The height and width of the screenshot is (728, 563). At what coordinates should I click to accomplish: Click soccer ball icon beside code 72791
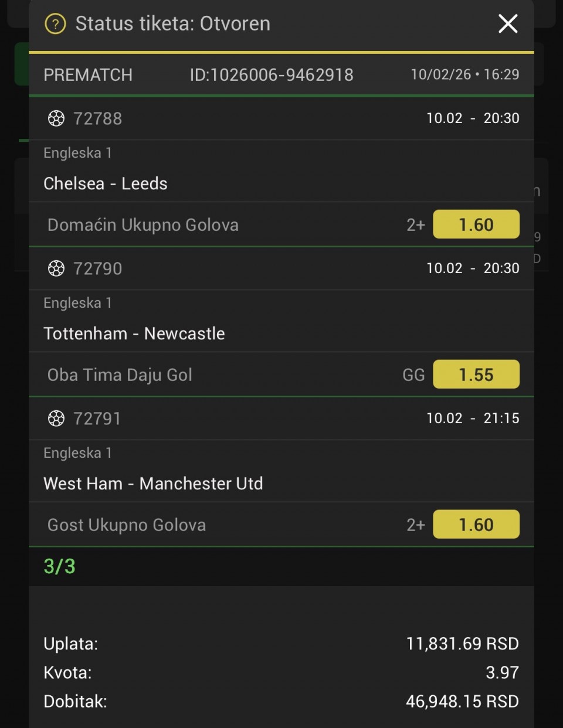[x=56, y=419]
